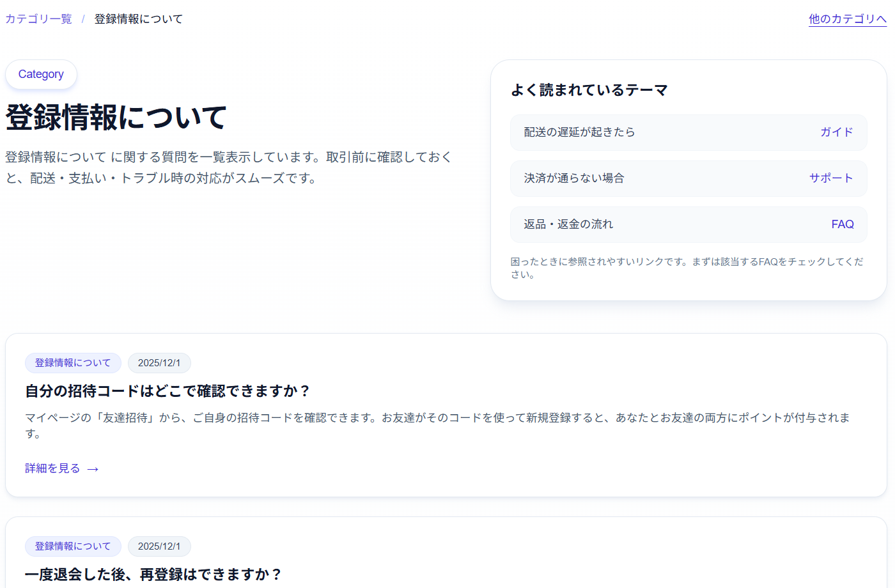
Task: Select 登録情報について tag on re-registration card
Action: (x=73, y=546)
